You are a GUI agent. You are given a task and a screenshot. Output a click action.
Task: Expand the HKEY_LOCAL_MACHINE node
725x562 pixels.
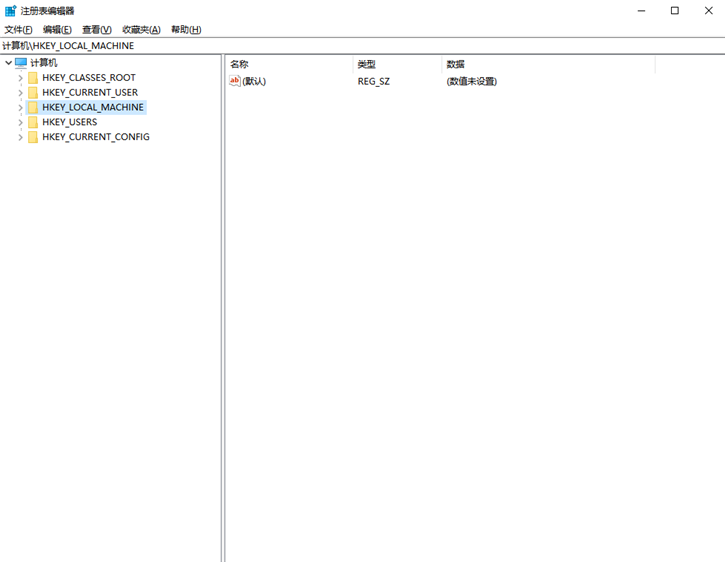click(x=20, y=107)
